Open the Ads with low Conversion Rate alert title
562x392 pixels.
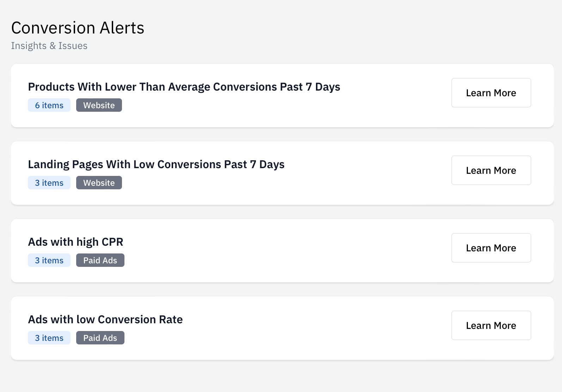tap(105, 319)
